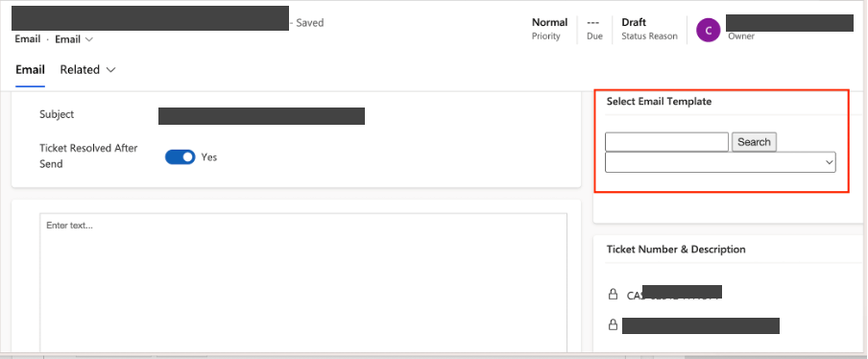Click the template search text box
868x359 pixels.
(666, 142)
